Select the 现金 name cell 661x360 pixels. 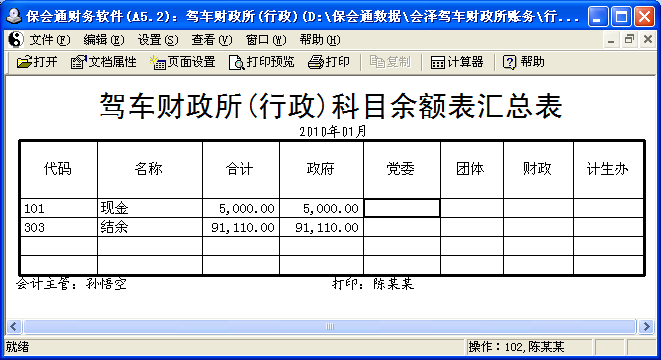150,208
